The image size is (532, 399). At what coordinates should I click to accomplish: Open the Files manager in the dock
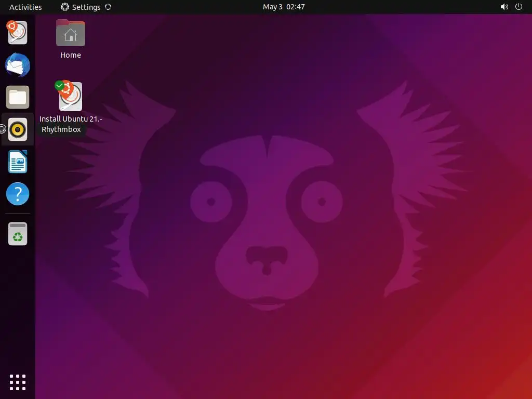[18, 97]
